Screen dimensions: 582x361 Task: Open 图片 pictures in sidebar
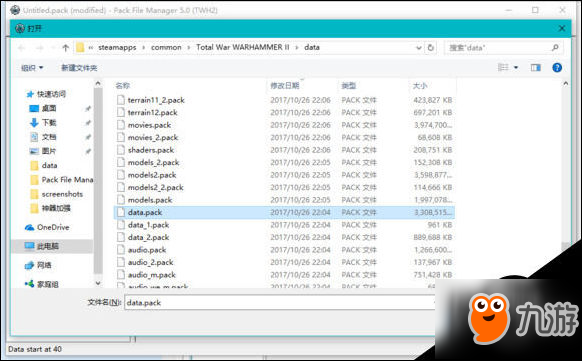(x=49, y=151)
